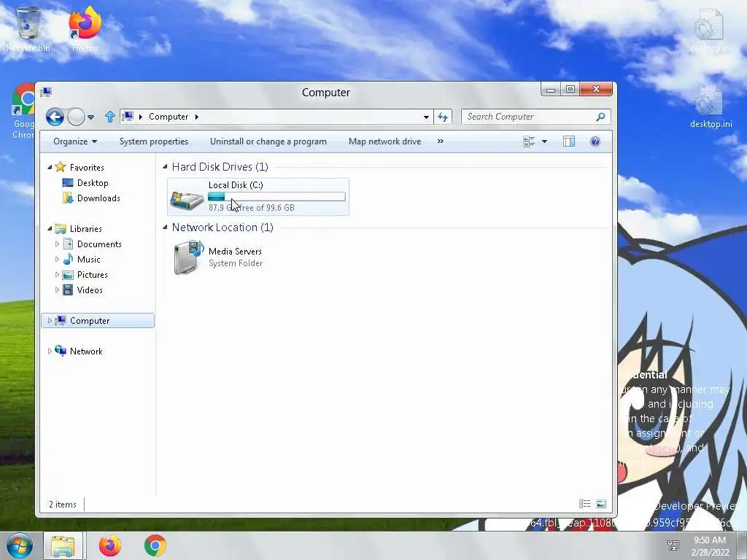Go up one level with the Up arrow

point(110,117)
